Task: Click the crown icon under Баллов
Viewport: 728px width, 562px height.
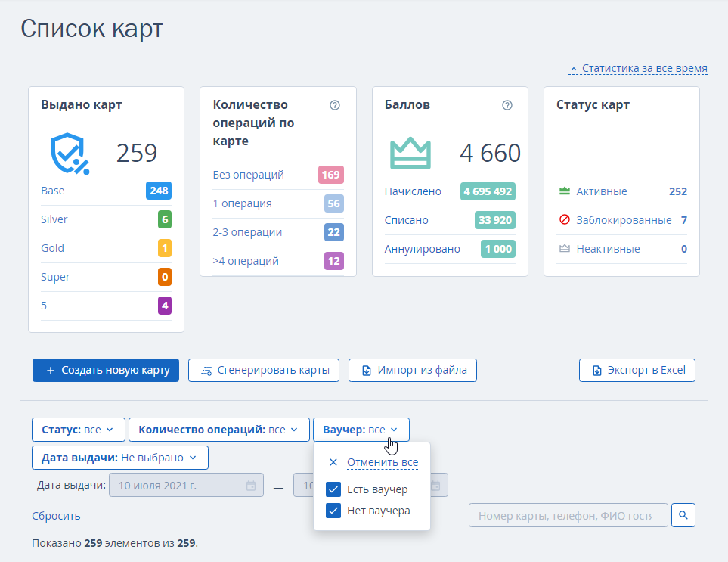Action: tap(410, 153)
